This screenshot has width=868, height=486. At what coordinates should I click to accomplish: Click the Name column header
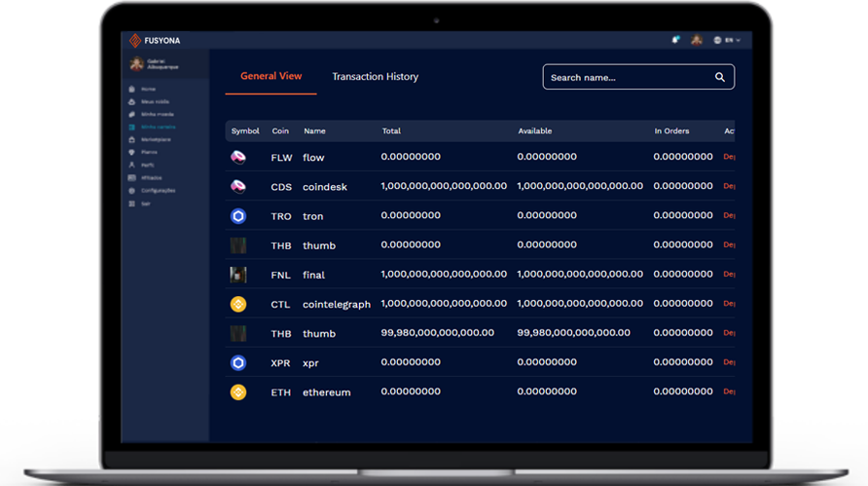point(314,131)
